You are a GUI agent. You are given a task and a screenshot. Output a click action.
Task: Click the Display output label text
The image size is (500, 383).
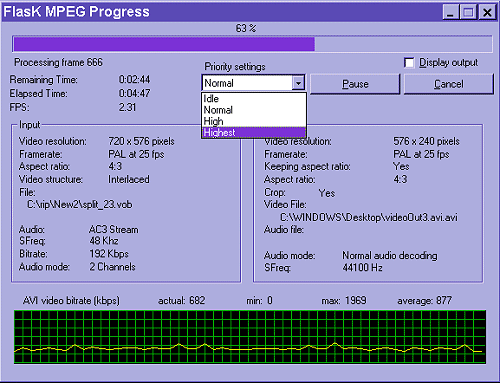click(448, 63)
